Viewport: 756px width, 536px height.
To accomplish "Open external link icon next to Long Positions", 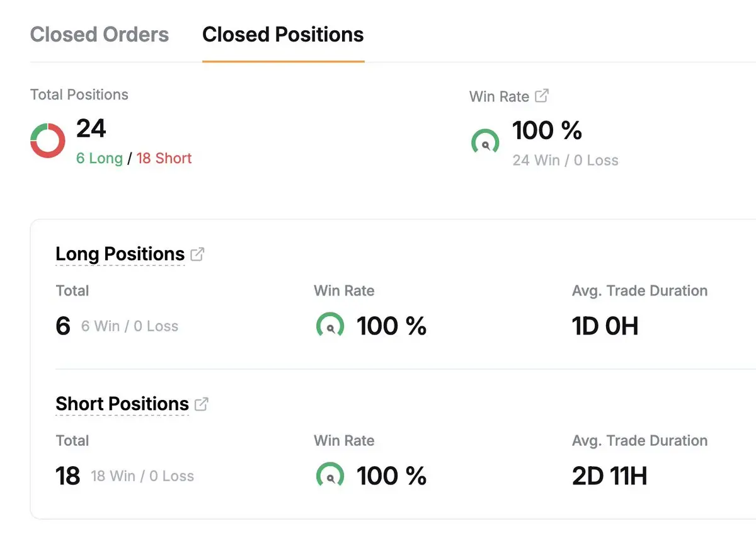I will pyautogui.click(x=197, y=254).
